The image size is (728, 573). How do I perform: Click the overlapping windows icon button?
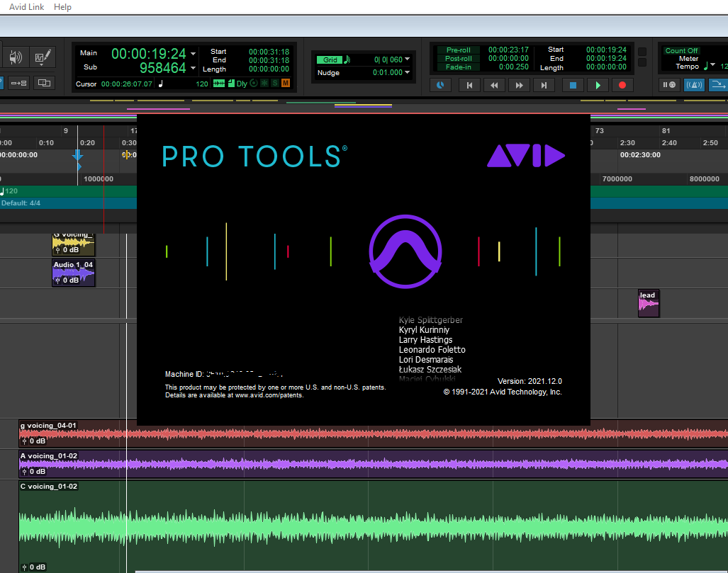[x=44, y=83]
